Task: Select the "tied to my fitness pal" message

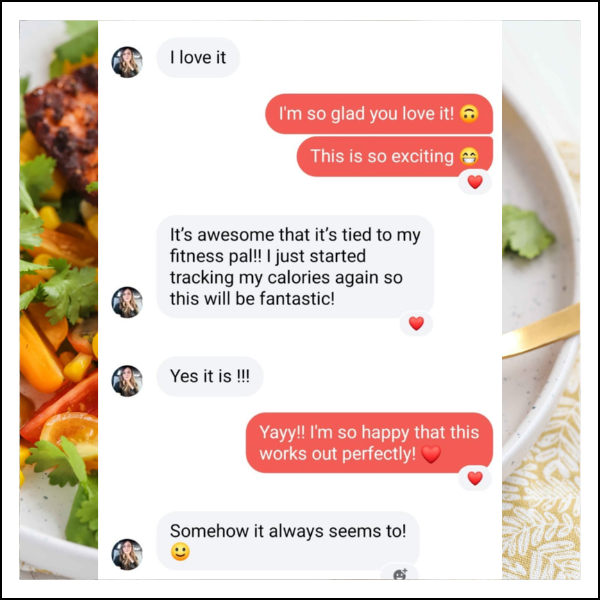Action: (295, 266)
